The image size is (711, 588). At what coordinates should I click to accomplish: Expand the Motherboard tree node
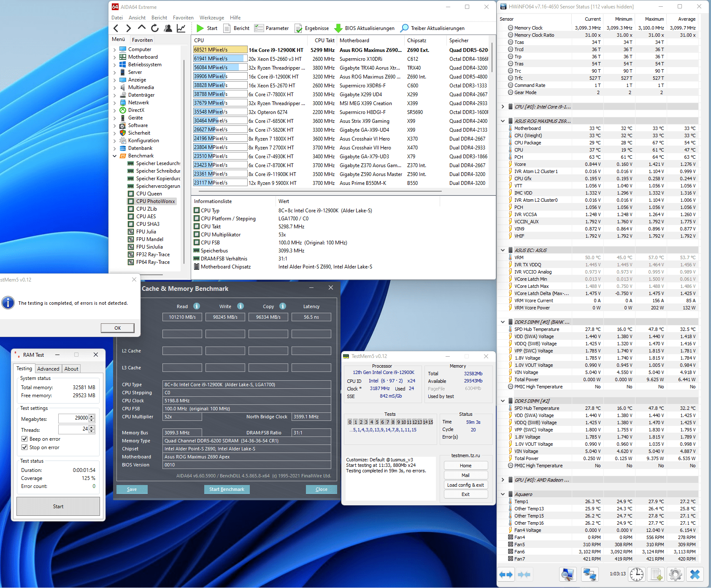[114, 57]
